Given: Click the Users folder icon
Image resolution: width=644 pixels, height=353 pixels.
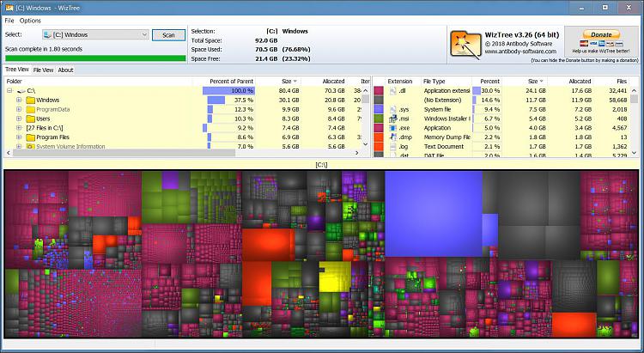Looking at the screenshot, I should (30, 119).
